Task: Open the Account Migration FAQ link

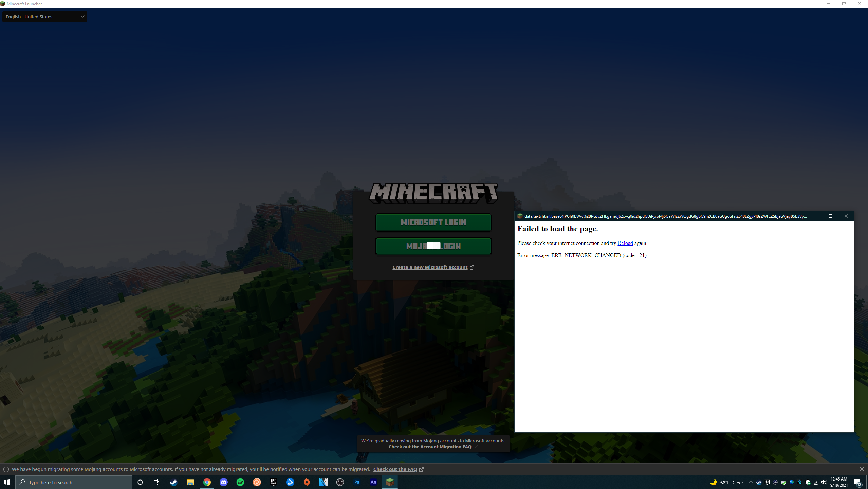Action: point(430,447)
